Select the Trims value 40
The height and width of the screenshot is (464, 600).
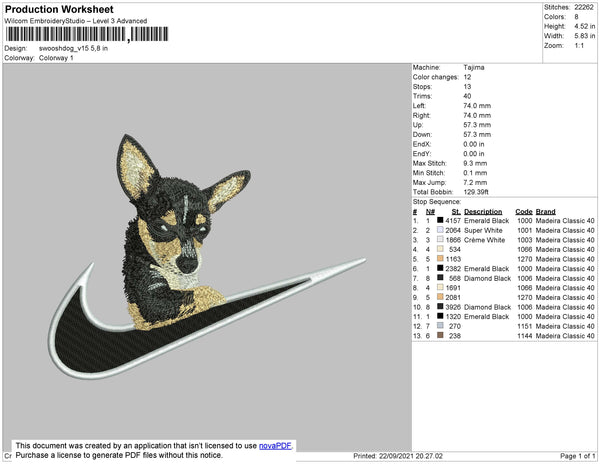(467, 96)
